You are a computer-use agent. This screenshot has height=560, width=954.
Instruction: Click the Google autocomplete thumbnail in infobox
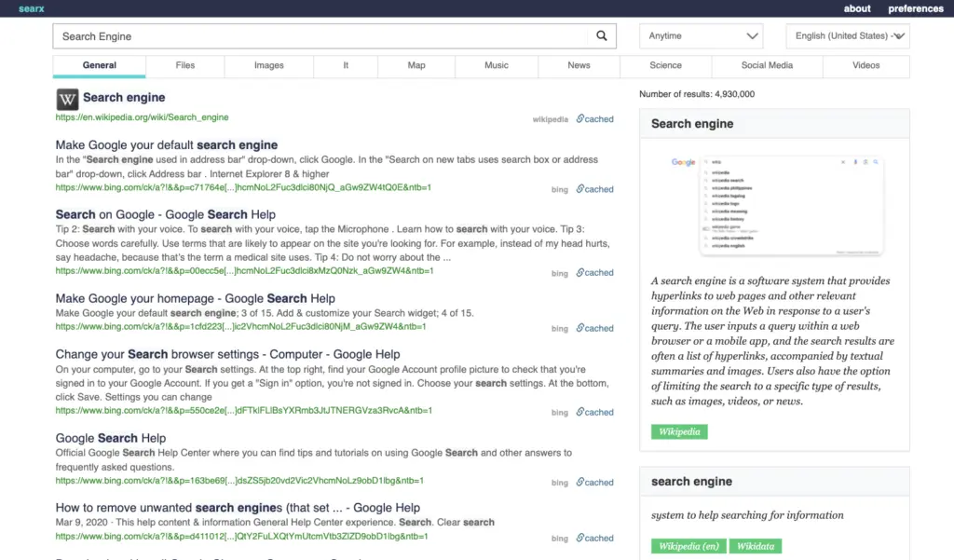coord(777,205)
